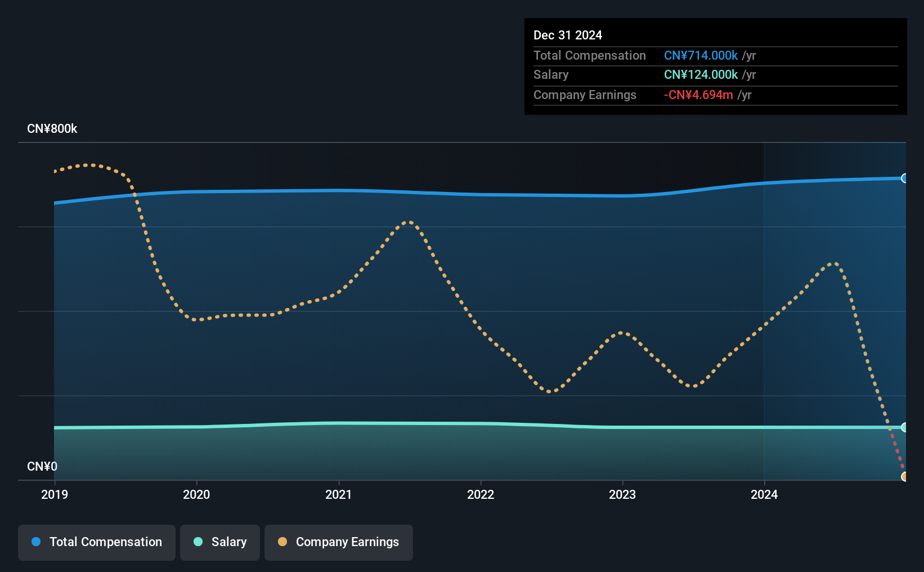Click the CN¥124.000k salary value
This screenshot has width=924, height=572.
point(701,75)
